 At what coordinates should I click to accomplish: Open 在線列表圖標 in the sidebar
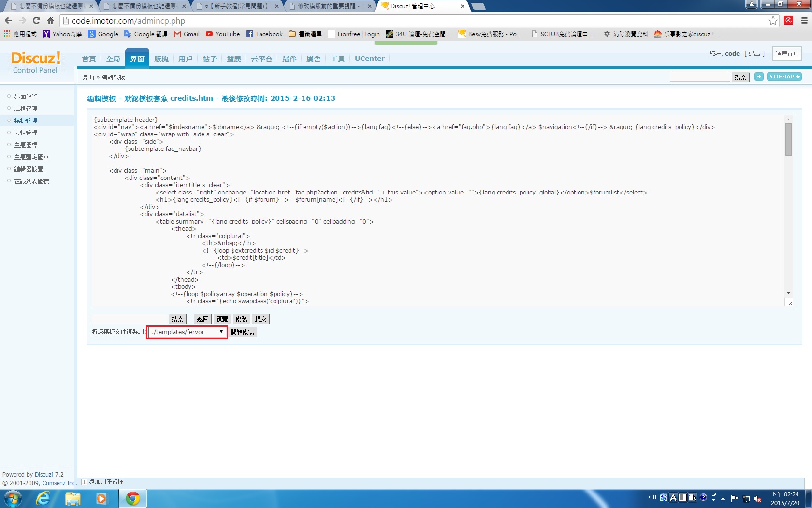tap(31, 181)
